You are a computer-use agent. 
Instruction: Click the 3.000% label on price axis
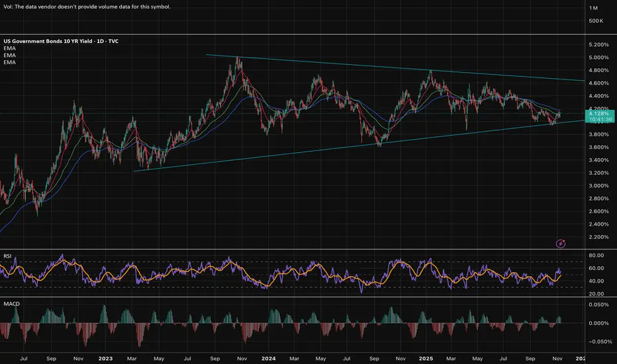(600, 185)
